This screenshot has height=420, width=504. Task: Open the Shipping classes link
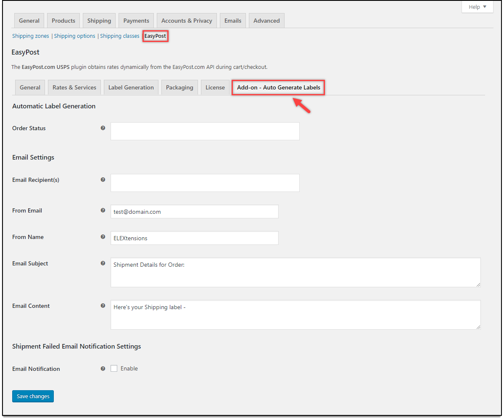click(x=119, y=36)
